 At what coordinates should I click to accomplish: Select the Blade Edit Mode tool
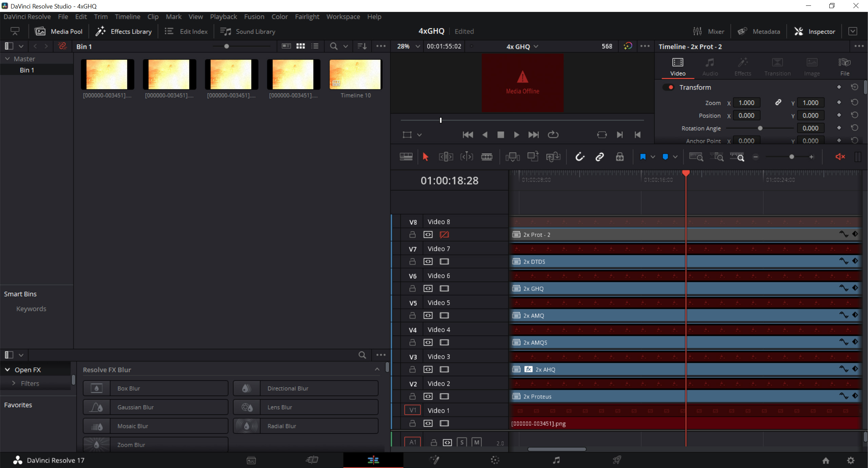click(x=487, y=157)
